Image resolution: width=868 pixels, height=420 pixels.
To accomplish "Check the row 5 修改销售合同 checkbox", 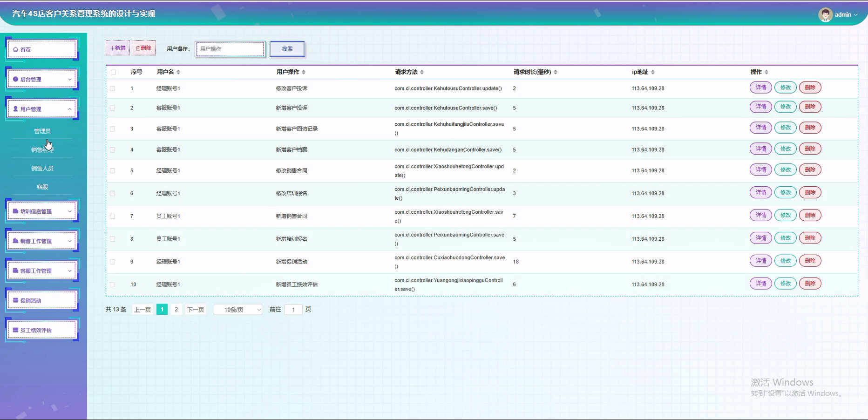I will click(113, 171).
